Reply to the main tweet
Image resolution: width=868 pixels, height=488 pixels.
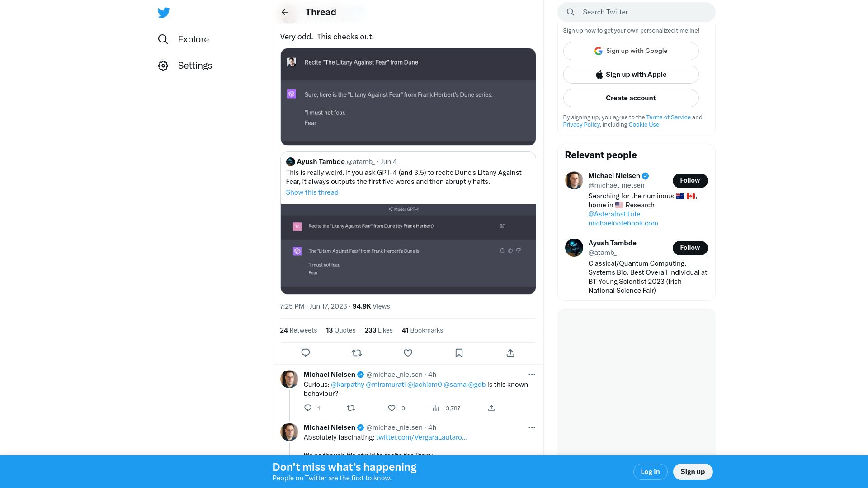306,353
